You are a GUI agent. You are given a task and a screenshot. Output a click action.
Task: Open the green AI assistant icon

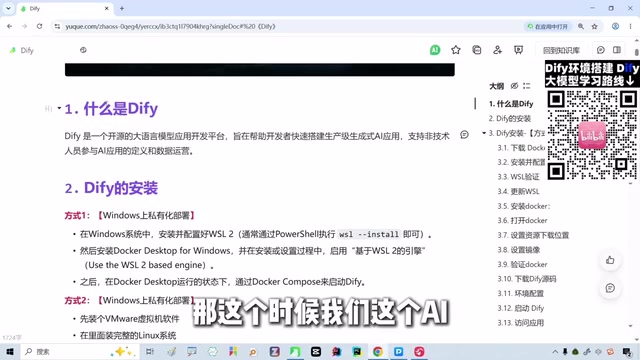click(x=435, y=50)
